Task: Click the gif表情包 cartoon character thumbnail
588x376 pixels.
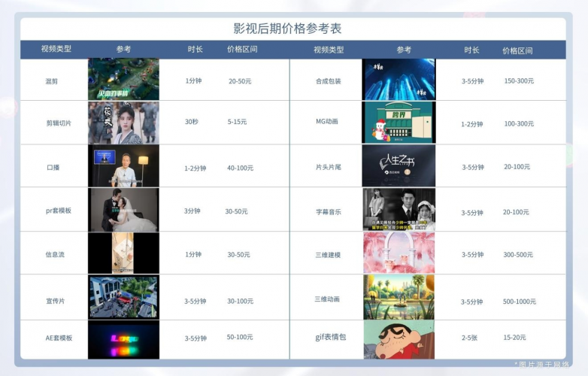Action: 399,340
